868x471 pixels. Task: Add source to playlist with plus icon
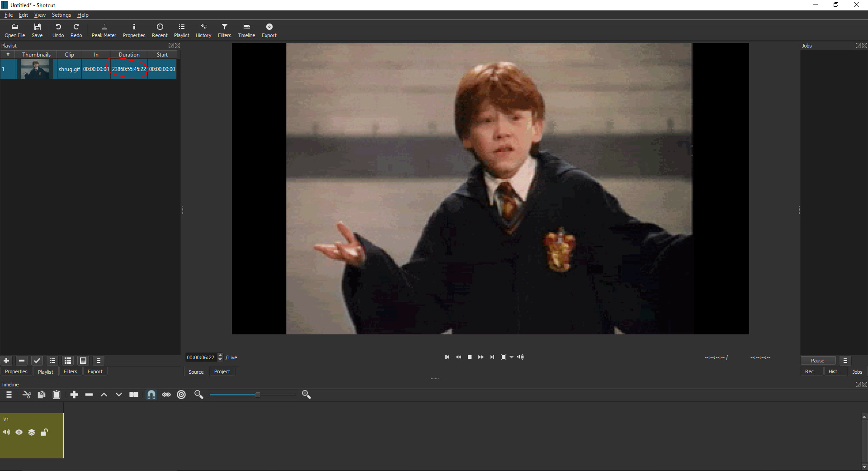pyautogui.click(x=6, y=361)
